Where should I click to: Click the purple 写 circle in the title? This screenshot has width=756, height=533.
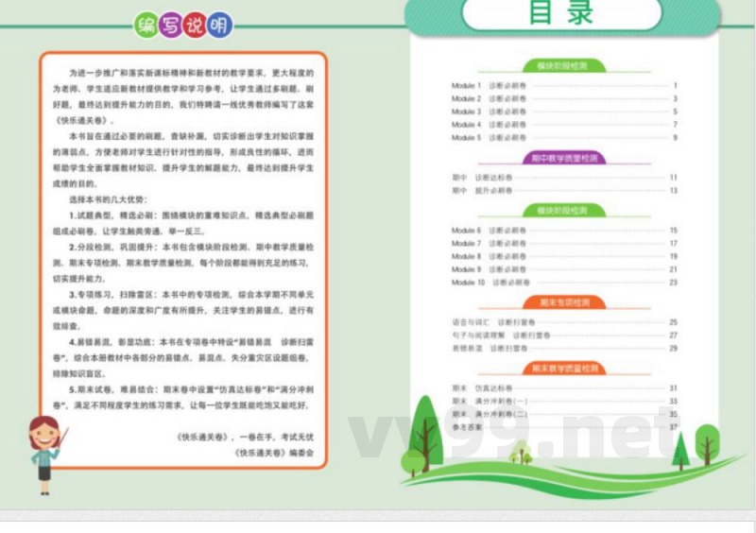(171, 26)
